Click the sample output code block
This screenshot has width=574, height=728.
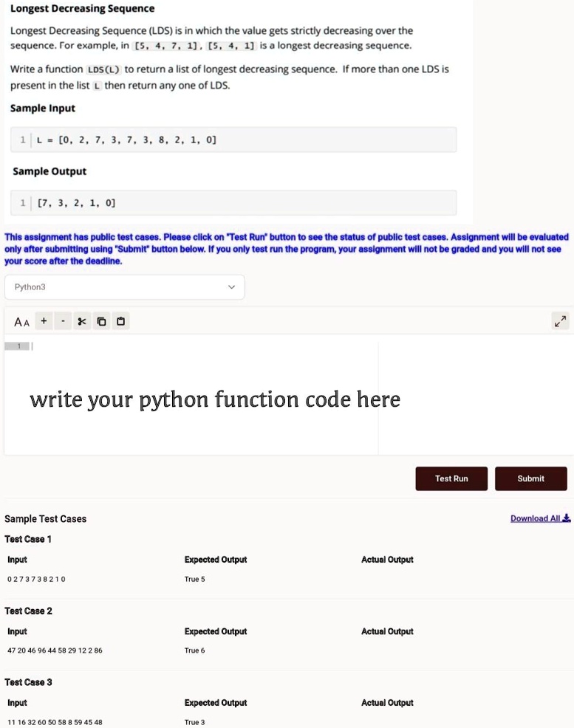pos(233,203)
